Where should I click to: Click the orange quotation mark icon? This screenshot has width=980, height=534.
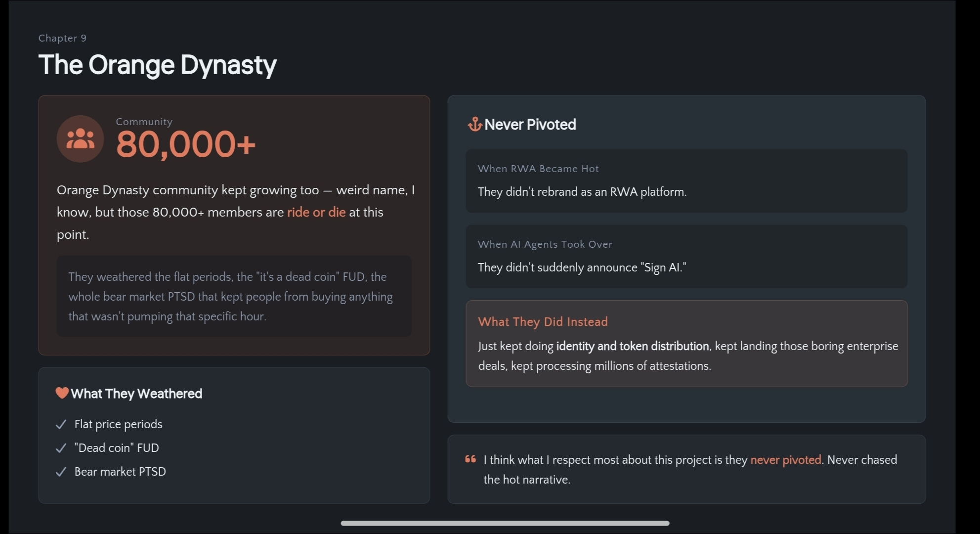coord(470,459)
